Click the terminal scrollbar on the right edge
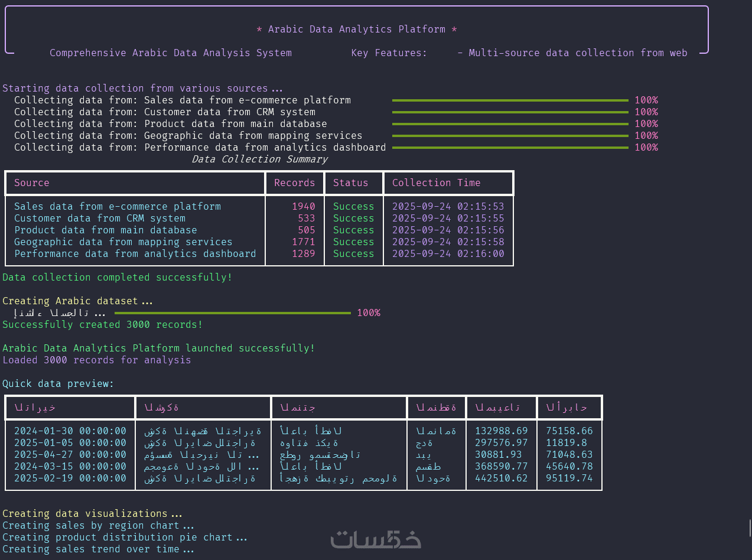The image size is (752, 560). coord(750,528)
